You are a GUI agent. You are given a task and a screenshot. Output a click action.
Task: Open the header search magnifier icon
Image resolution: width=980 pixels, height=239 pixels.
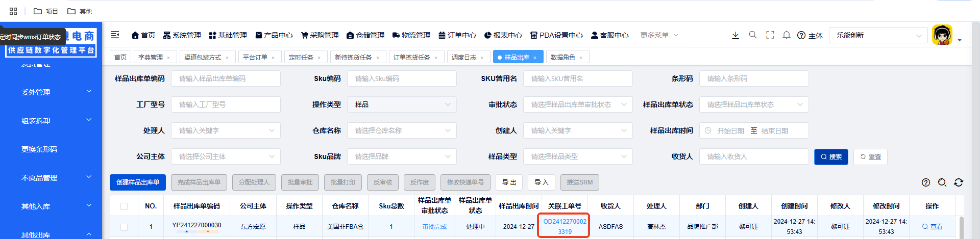753,35
